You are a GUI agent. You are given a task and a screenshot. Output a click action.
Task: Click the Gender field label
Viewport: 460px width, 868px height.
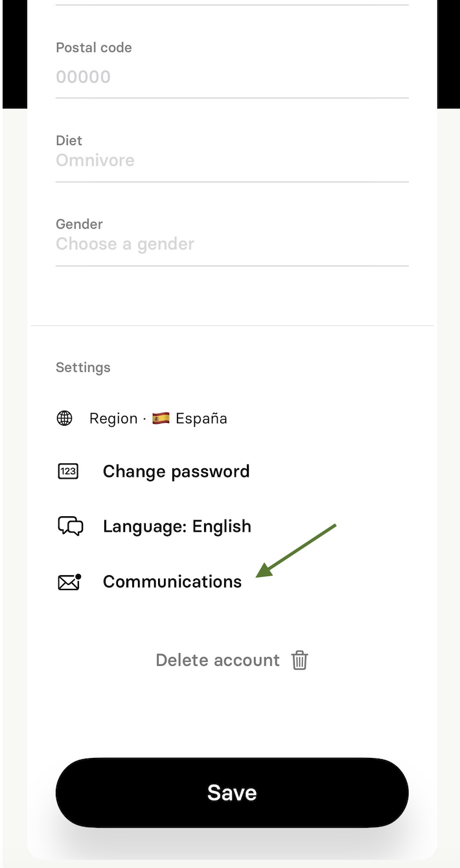coord(80,224)
